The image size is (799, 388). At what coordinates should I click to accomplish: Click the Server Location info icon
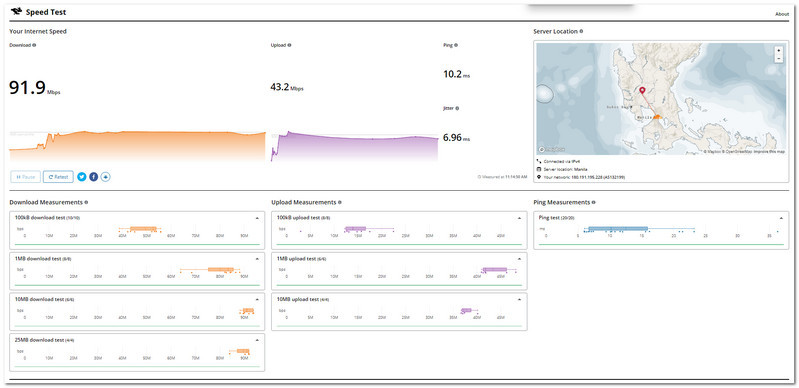coord(581,31)
